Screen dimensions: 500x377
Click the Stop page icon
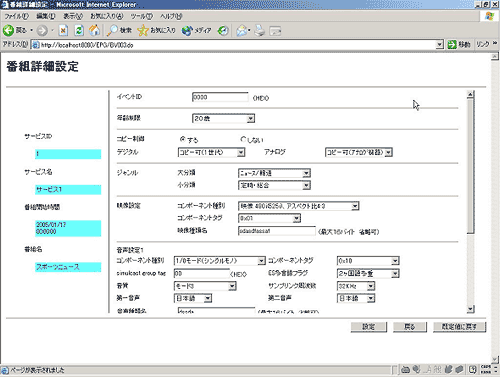[x=63, y=31]
